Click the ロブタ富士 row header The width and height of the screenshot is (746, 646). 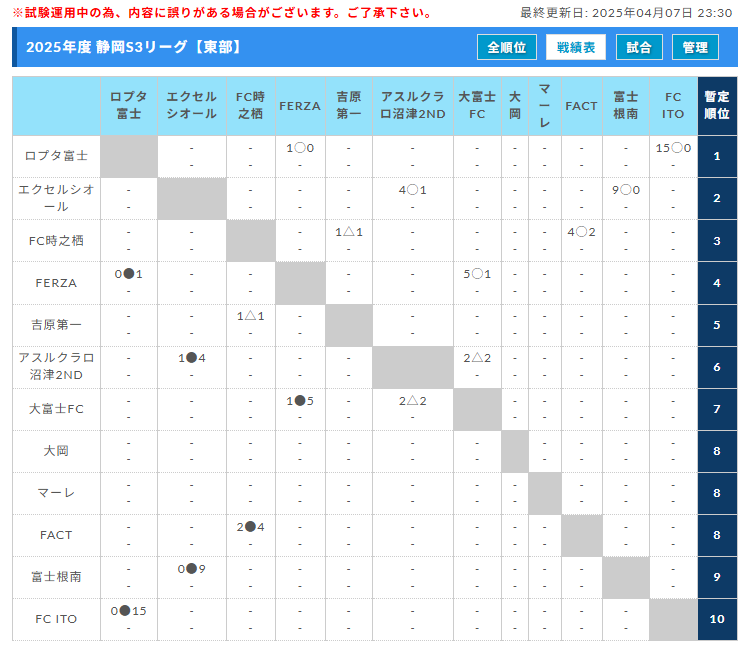56,156
